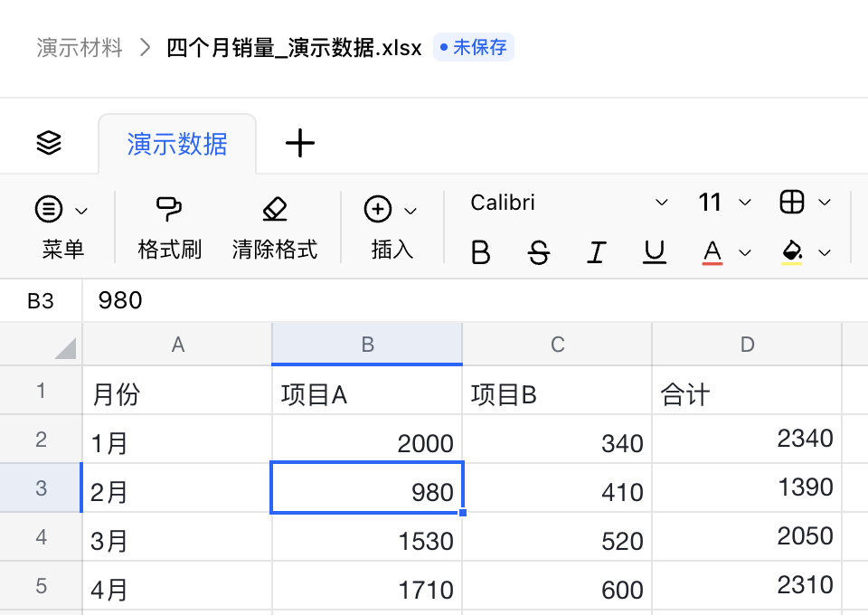Select row 2 header
This screenshot has width=868, height=615.
pyautogui.click(x=41, y=439)
